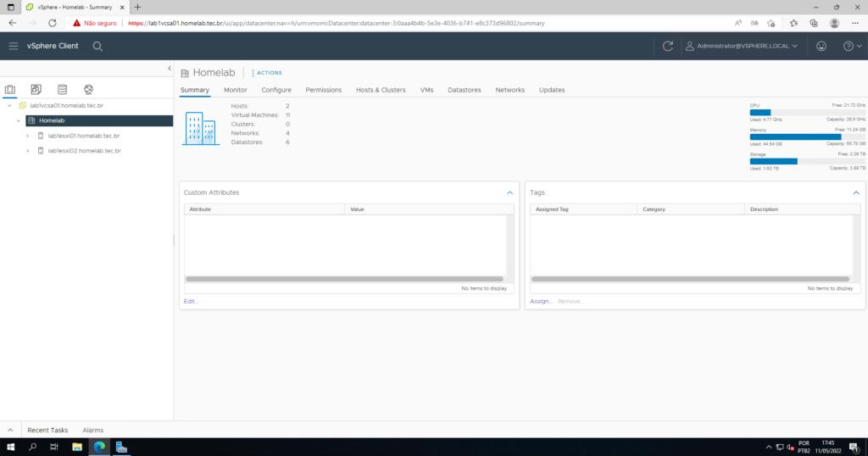Open the ACTIONS menu for Homelab
Viewport: 868px width, 456px height.
pyautogui.click(x=267, y=73)
